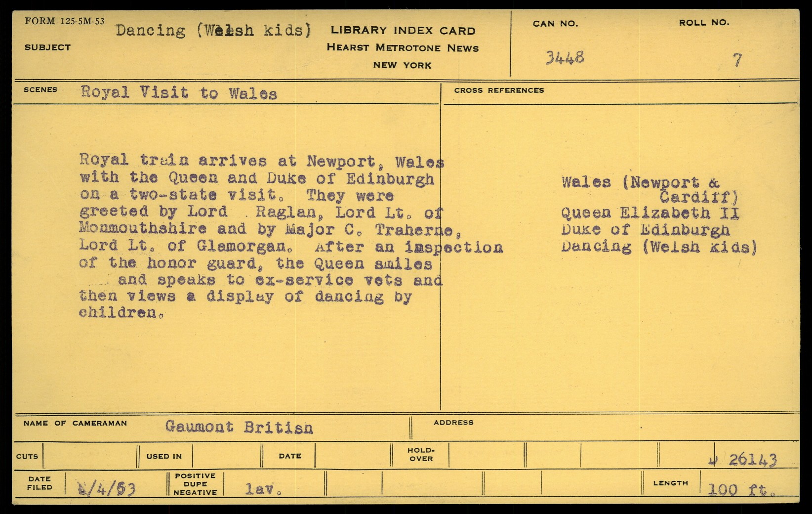Select the "Duke of Edinburgh" cross reference line
This screenshot has width=812, height=514.
[x=645, y=230]
